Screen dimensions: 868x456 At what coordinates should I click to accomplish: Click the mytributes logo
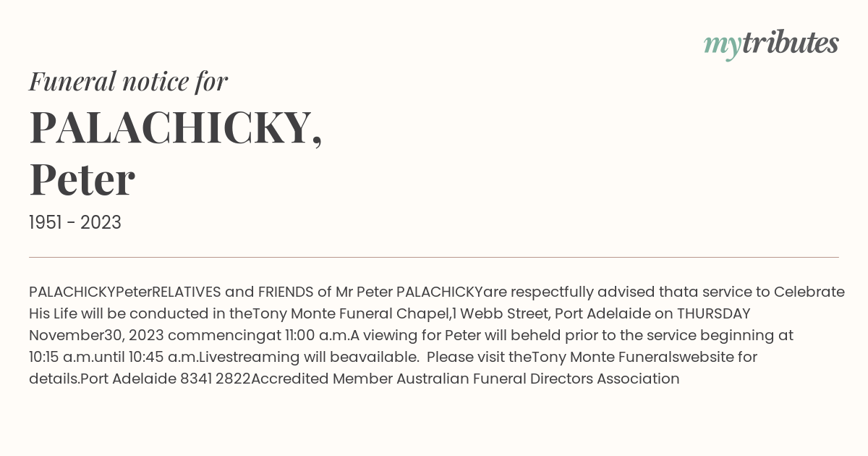[x=771, y=44]
